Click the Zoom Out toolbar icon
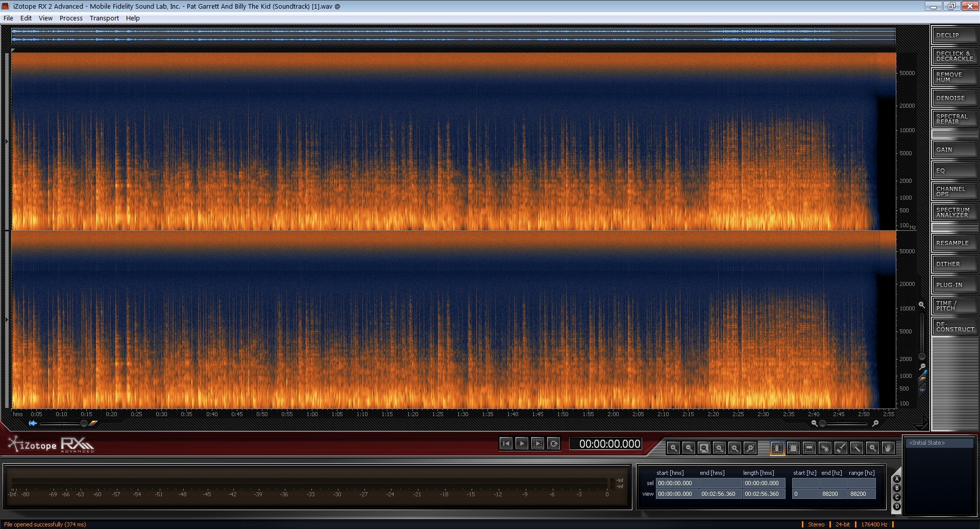Image resolution: width=980 pixels, height=529 pixels. pos(689,448)
